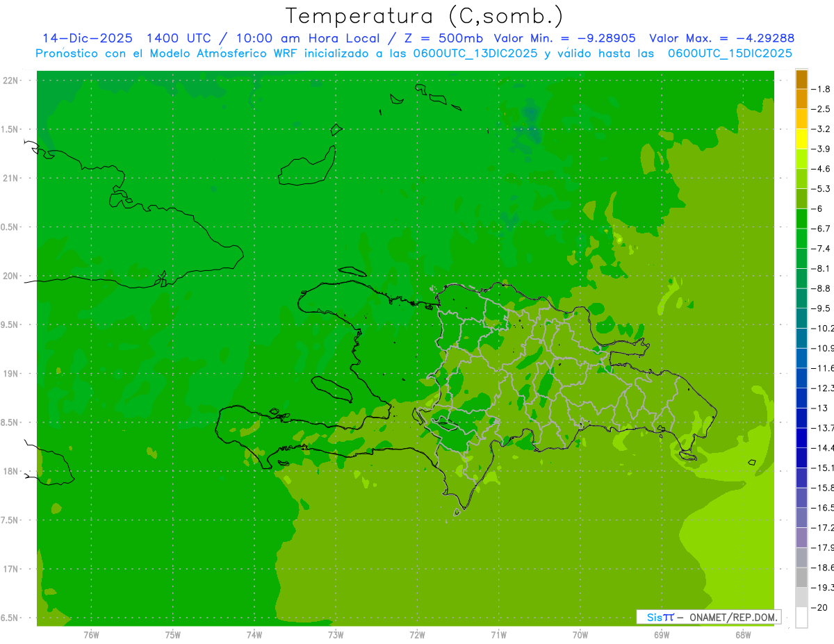
Task: Click the latitude label "17N"
Action: point(12,570)
